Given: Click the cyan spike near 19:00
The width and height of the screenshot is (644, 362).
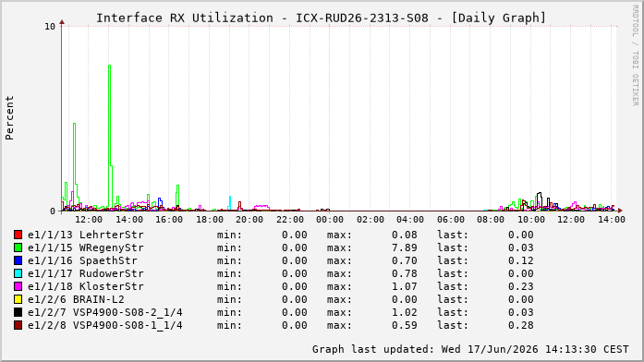Looking at the screenshot, I should pyautogui.click(x=229, y=203).
